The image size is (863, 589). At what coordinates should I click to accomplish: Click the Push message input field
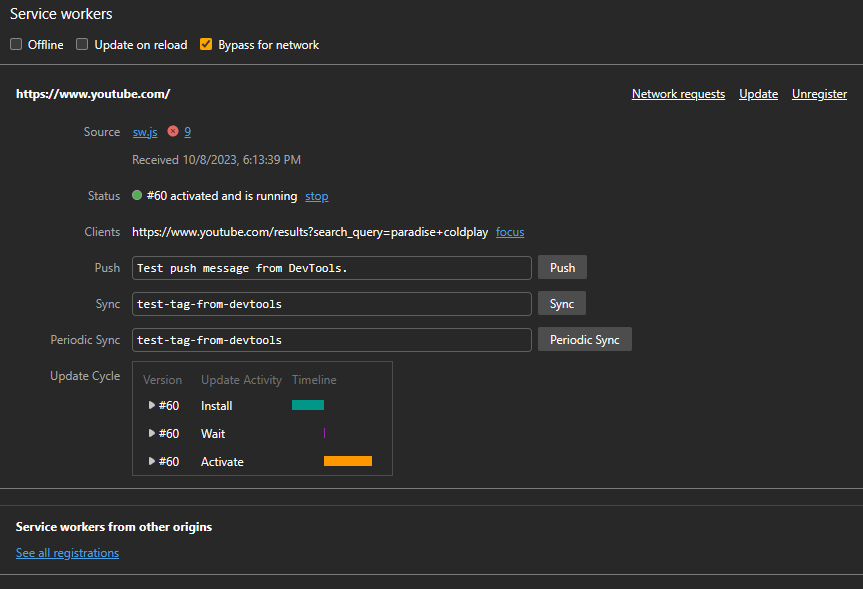(x=331, y=268)
